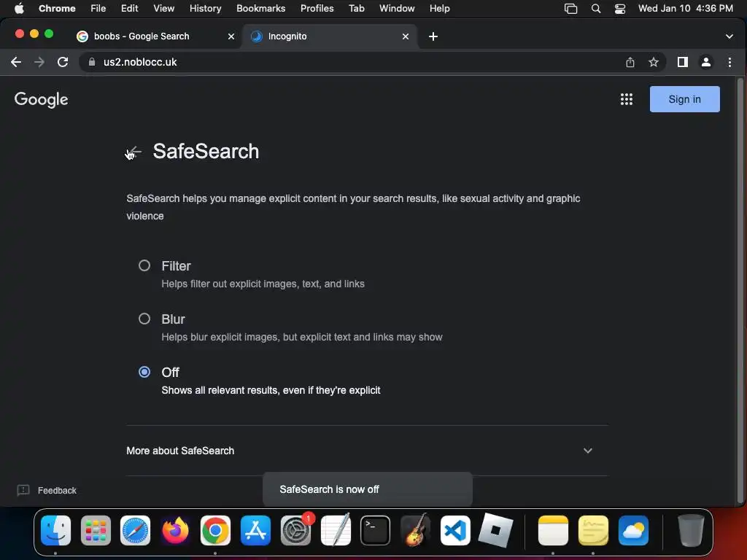Expand More about SafeSearch section
Image resolution: width=747 pixels, height=560 pixels.
coord(368,451)
